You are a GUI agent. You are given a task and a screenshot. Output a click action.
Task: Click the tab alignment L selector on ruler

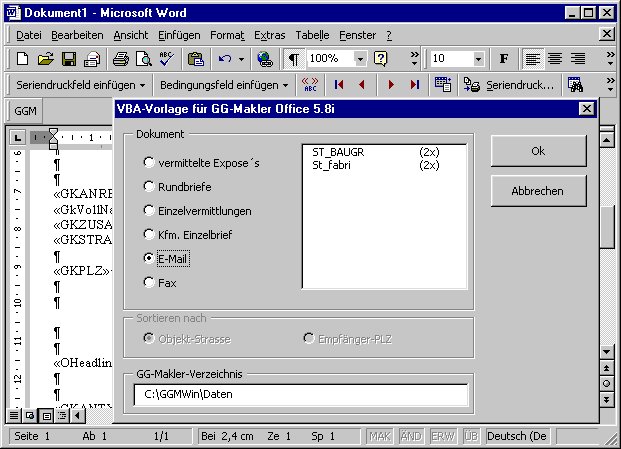17,137
